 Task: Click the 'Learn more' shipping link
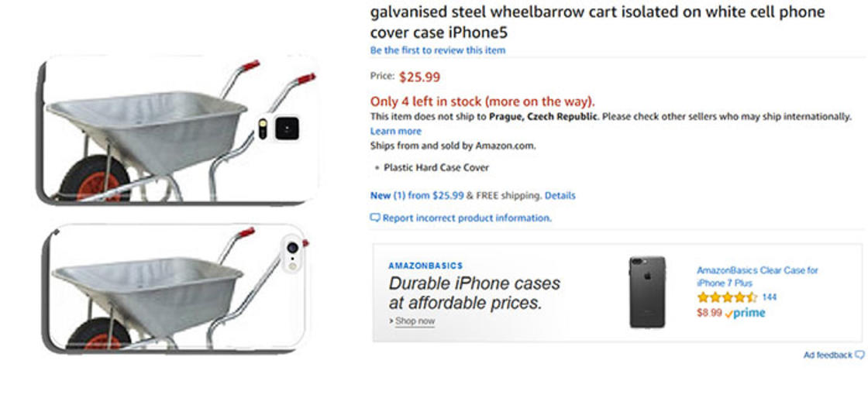coord(395,131)
